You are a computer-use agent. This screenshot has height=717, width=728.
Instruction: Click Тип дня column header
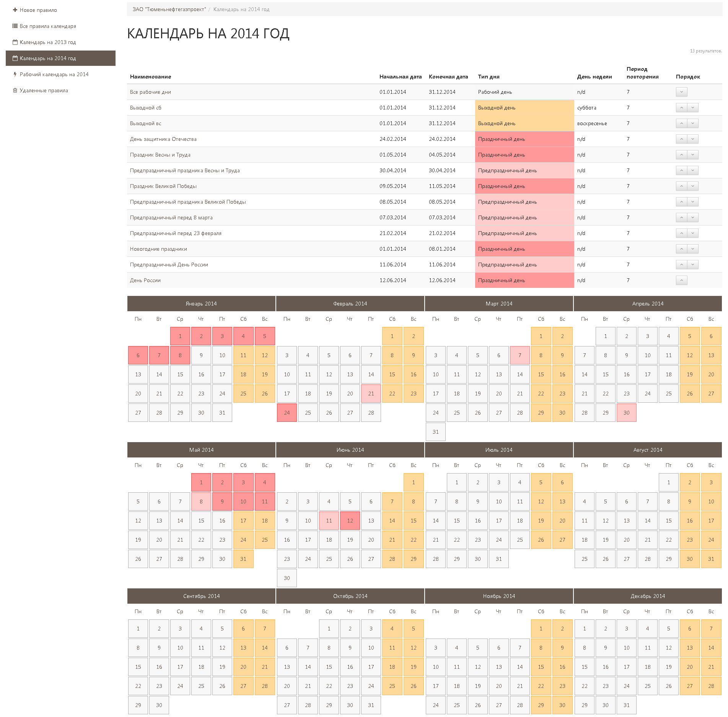pos(489,77)
